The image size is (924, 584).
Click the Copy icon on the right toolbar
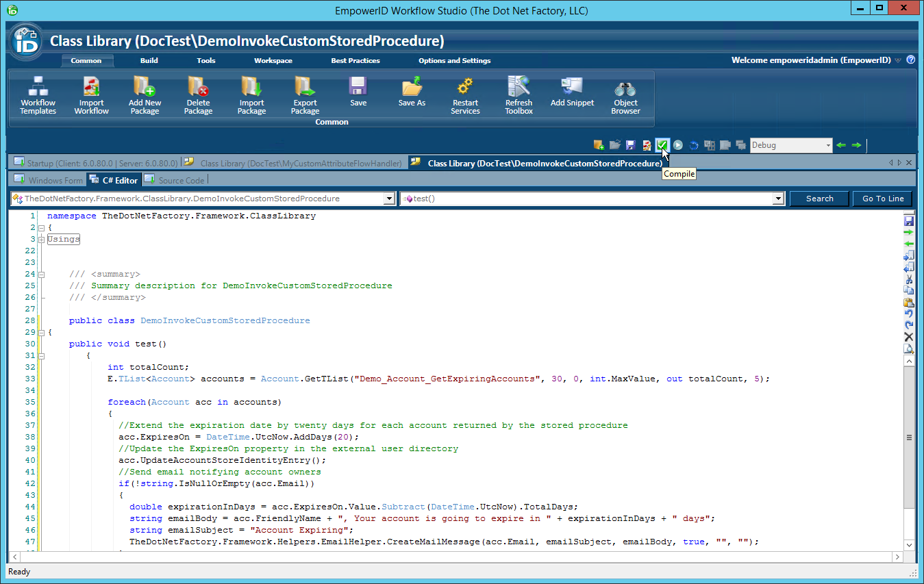tap(909, 291)
